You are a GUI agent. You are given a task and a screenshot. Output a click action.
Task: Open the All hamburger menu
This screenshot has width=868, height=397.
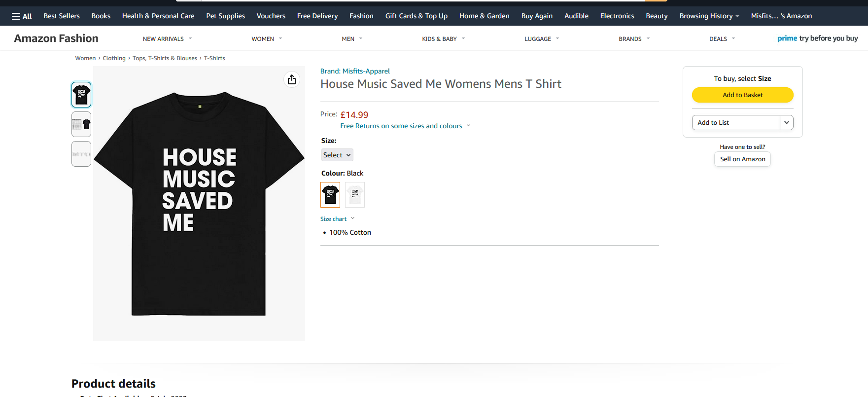22,16
